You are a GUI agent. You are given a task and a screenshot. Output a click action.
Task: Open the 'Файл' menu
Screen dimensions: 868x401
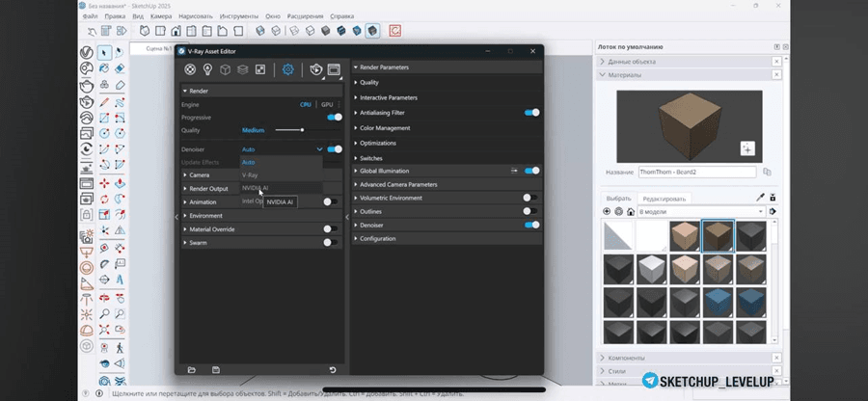[x=90, y=16]
